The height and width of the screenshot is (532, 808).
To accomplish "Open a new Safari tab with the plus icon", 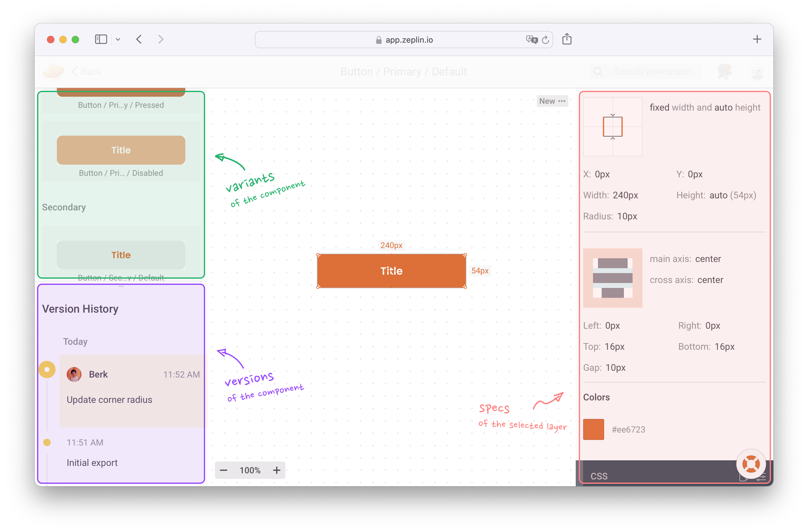I will [757, 39].
